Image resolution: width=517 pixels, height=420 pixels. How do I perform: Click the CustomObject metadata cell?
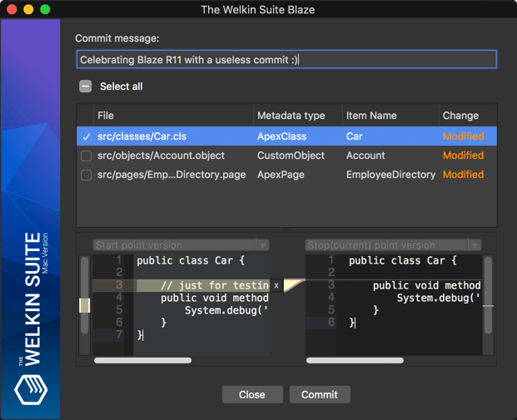click(291, 156)
